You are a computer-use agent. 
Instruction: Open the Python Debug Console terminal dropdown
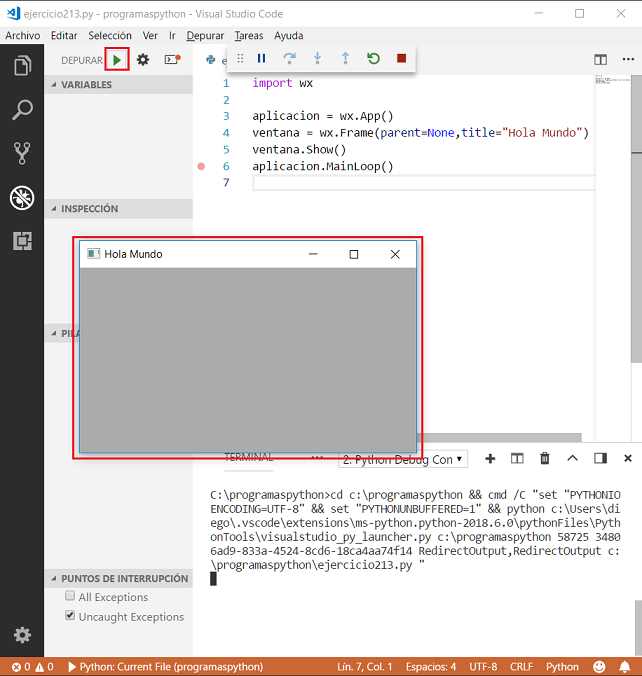coord(404,459)
